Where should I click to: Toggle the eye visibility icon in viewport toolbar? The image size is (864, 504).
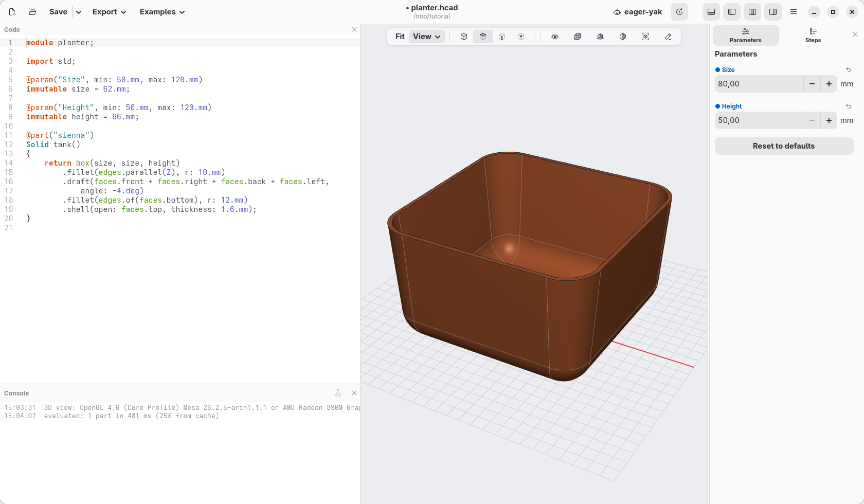(555, 37)
